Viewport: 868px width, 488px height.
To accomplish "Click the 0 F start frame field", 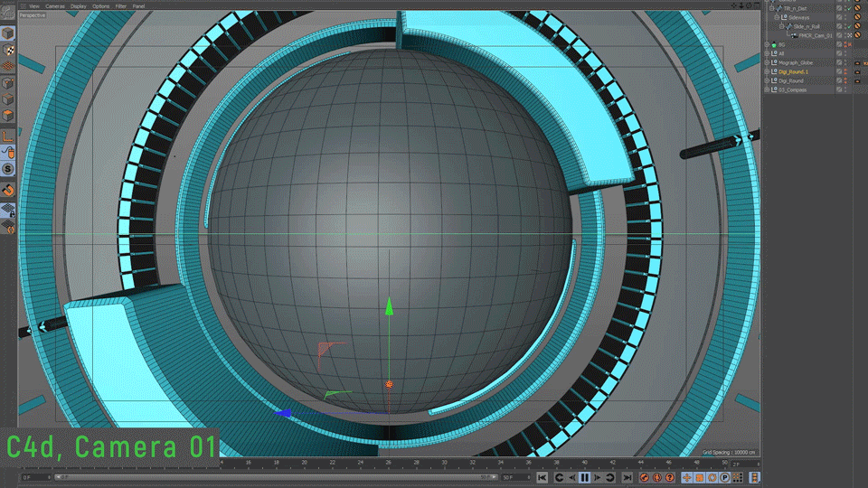I will tap(36, 477).
